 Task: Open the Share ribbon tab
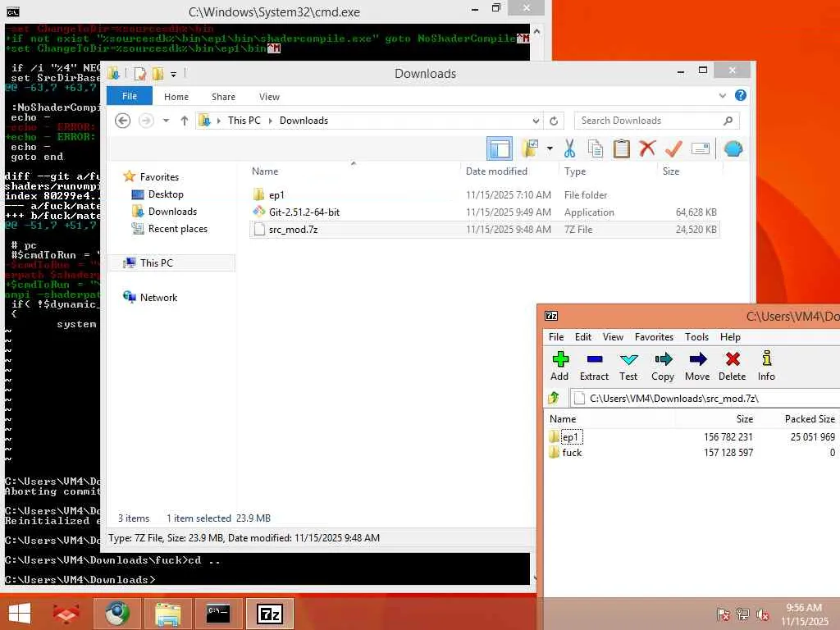[223, 97]
